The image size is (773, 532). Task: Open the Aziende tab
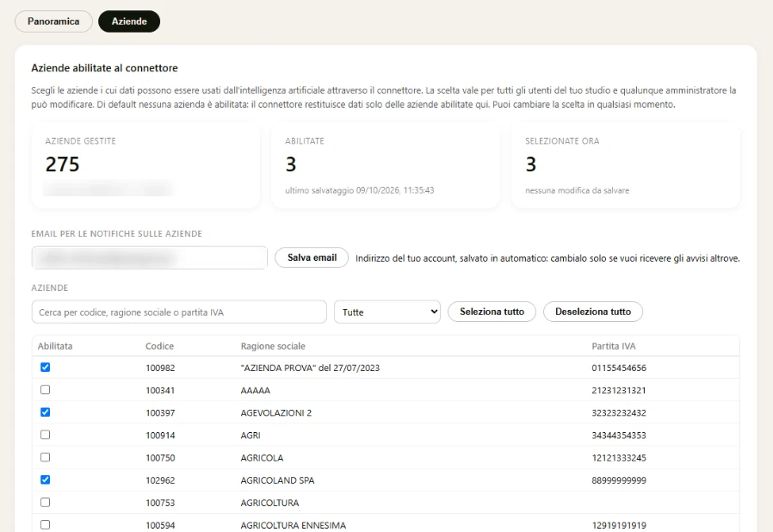[x=129, y=22]
